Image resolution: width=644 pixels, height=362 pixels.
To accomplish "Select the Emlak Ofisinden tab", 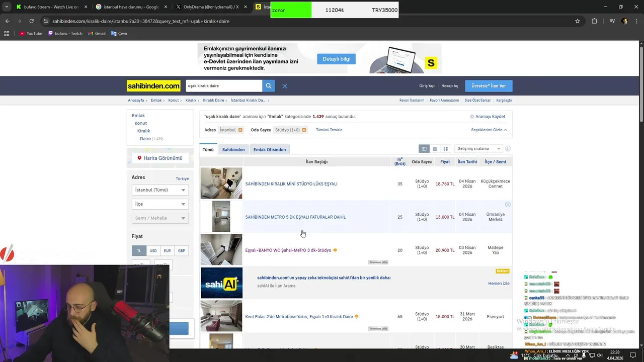I will (270, 150).
